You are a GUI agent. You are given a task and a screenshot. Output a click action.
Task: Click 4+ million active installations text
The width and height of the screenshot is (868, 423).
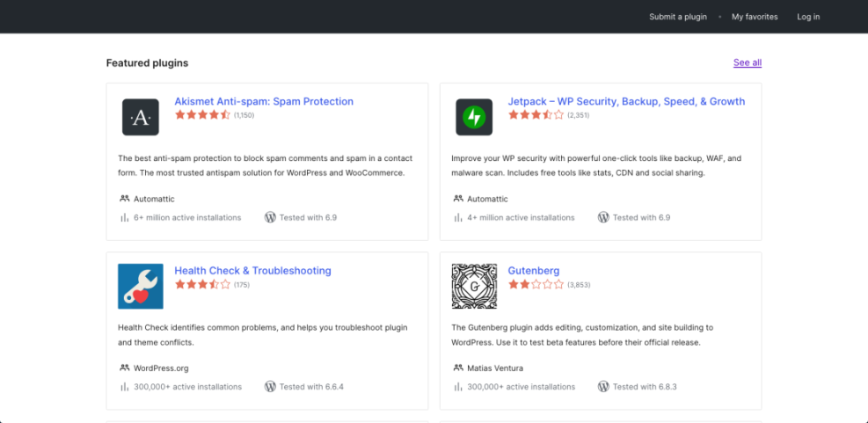521,217
